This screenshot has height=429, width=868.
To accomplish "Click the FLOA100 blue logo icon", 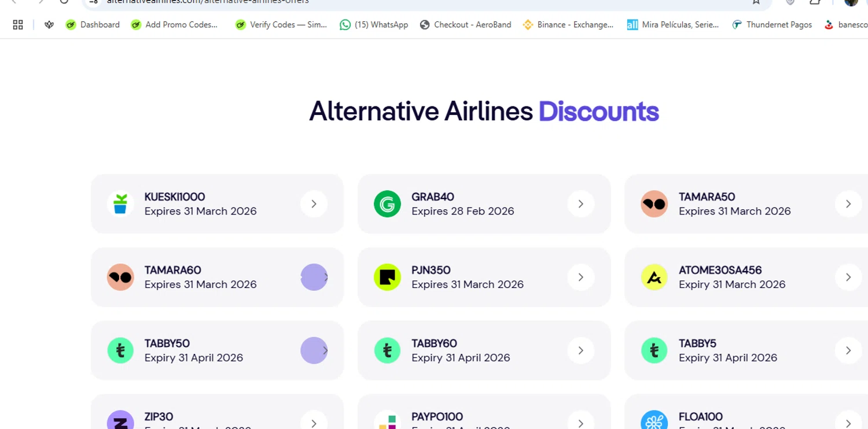I will point(654,421).
